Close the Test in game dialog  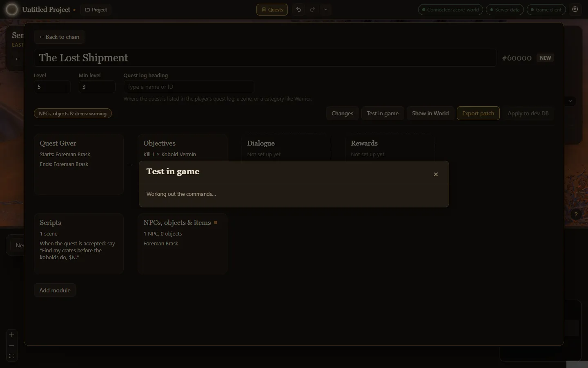click(436, 174)
